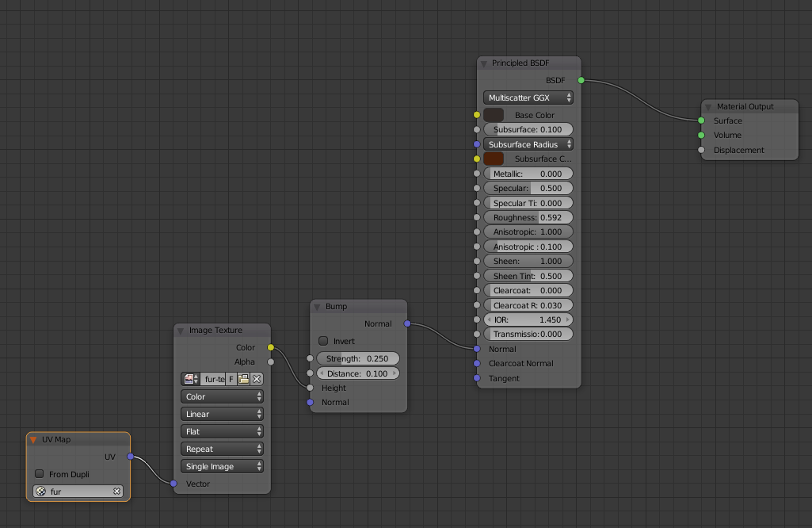Image resolution: width=812 pixels, height=528 pixels.
Task: Open the Multiscatter GGX distribution dropdown
Action: coord(528,98)
